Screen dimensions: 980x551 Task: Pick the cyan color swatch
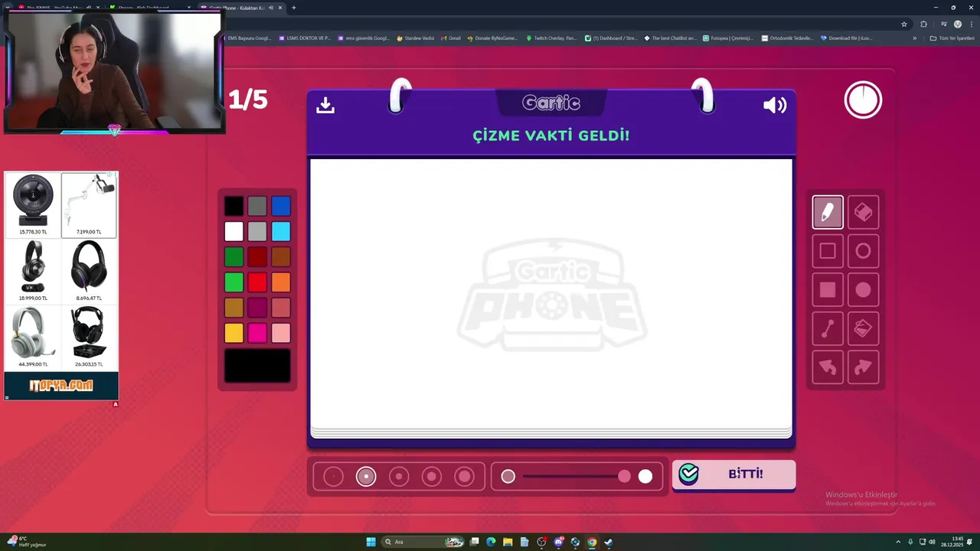[281, 231]
